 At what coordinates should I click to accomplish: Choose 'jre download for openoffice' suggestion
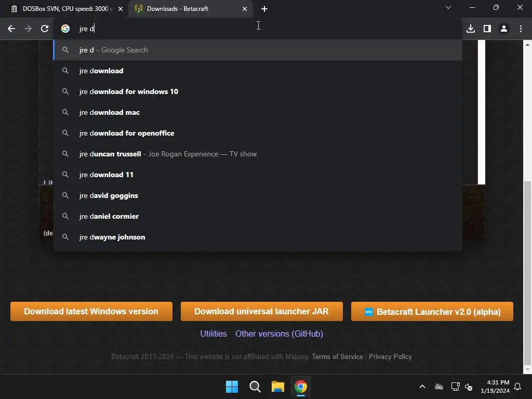258,133
